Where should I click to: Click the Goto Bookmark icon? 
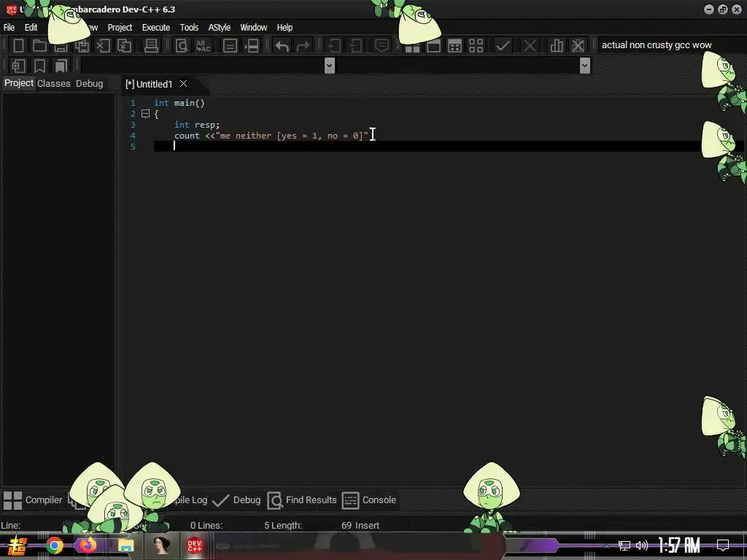(61, 66)
